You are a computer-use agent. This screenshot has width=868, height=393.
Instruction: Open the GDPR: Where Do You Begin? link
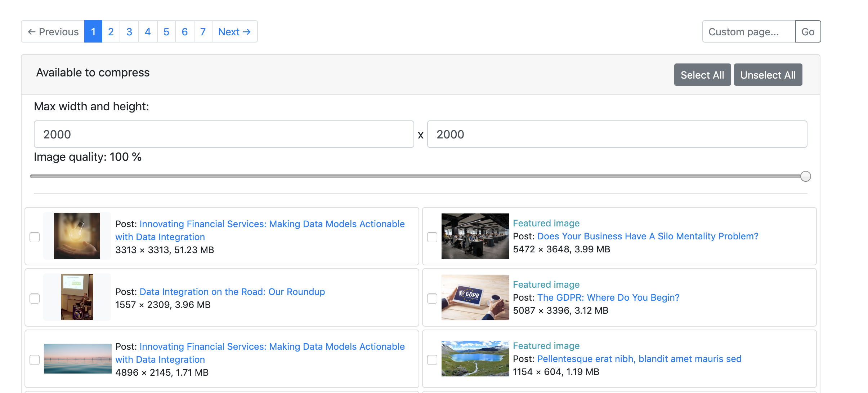click(608, 297)
